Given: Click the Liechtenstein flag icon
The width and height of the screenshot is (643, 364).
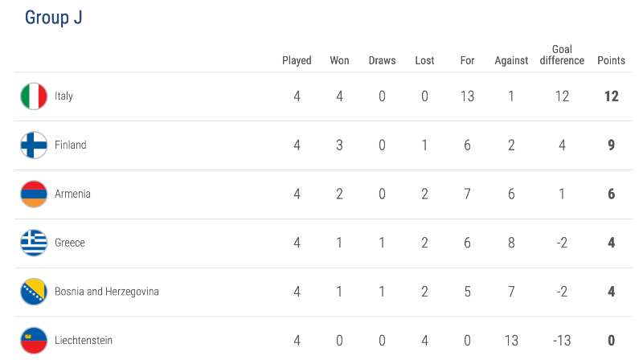Looking at the screenshot, I should pyautogui.click(x=34, y=341).
